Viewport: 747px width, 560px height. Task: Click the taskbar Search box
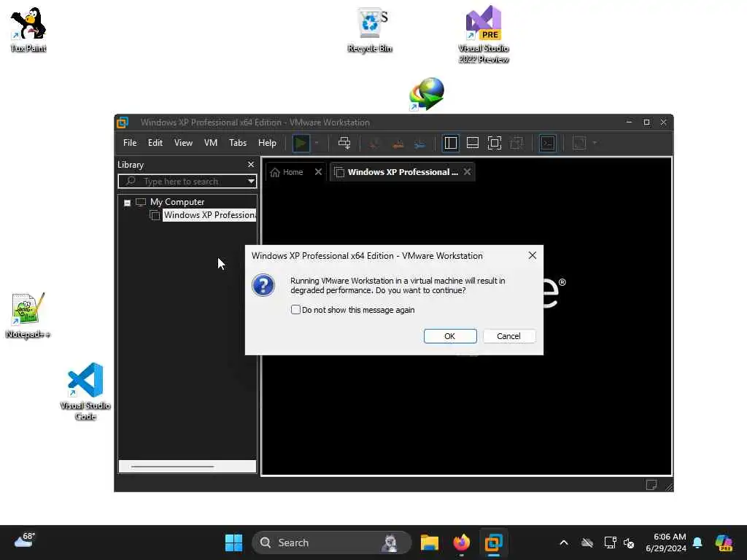(332, 542)
